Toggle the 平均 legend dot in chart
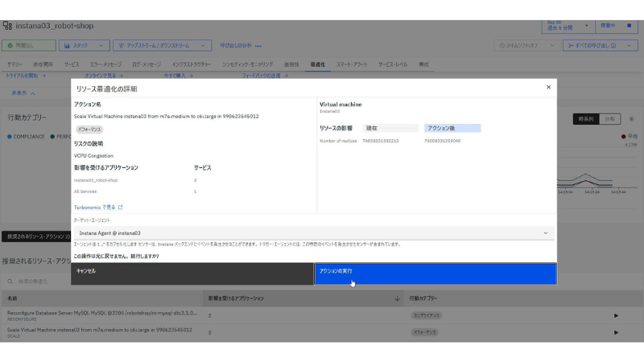Viewport: 644px width, 362px height. tap(623, 136)
